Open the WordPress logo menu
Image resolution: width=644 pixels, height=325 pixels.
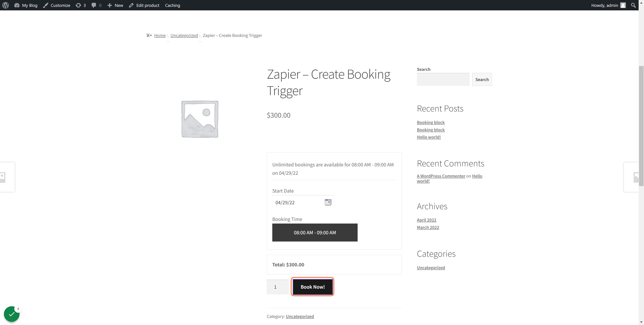point(6,5)
